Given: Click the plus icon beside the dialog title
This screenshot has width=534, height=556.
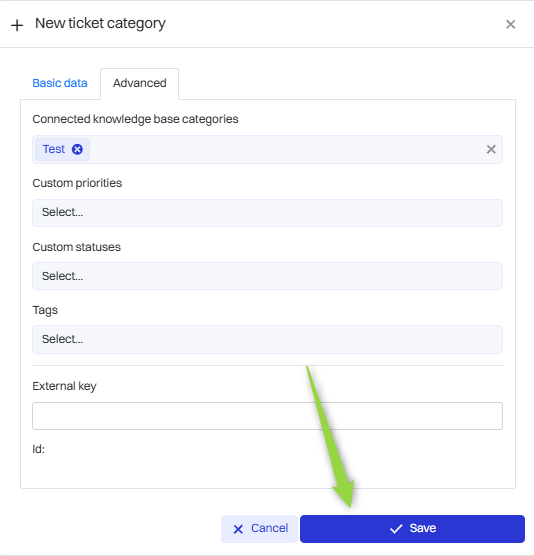Looking at the screenshot, I should click(17, 25).
